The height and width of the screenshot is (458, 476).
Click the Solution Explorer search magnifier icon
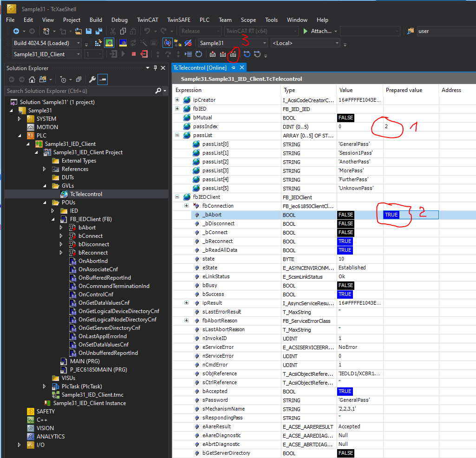pyautogui.click(x=158, y=91)
